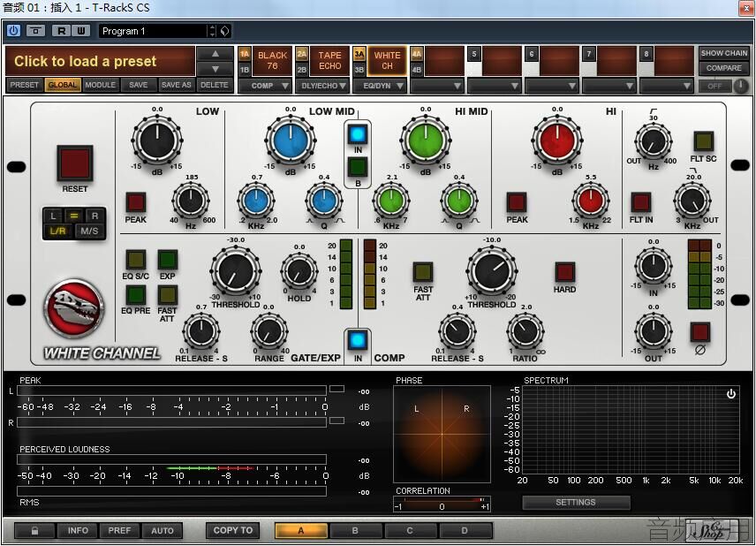Click the empty module slot 5

click(502, 61)
